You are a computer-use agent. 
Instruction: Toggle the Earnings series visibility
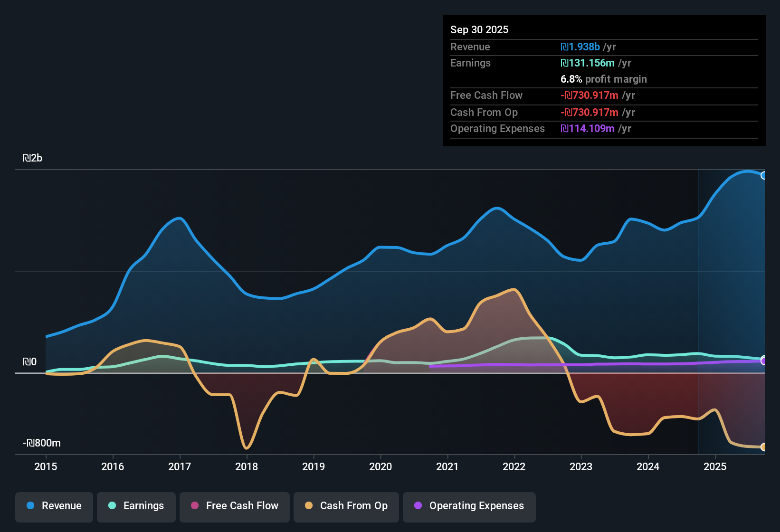(x=136, y=506)
